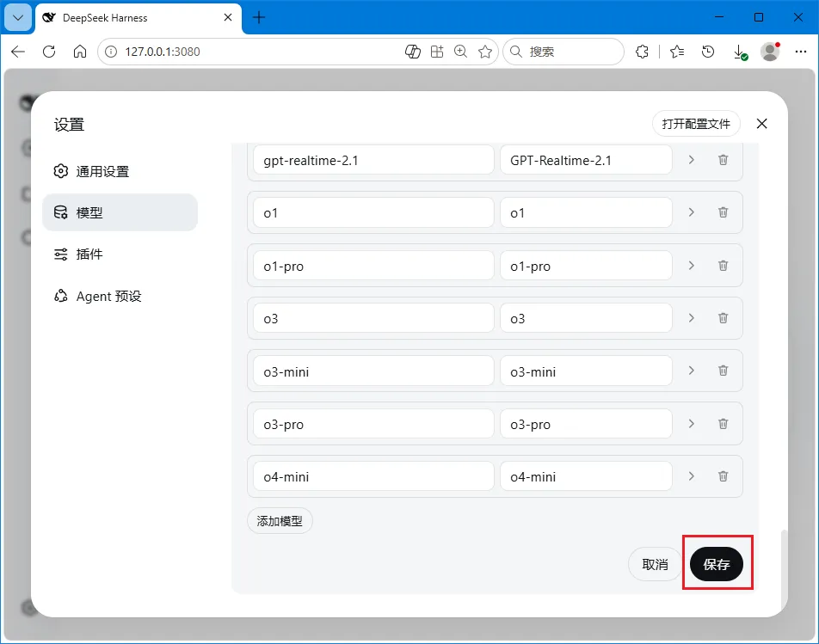This screenshot has height=644, width=819.
Task: Select the DeepSeek Harness browser tab
Action: click(x=138, y=18)
